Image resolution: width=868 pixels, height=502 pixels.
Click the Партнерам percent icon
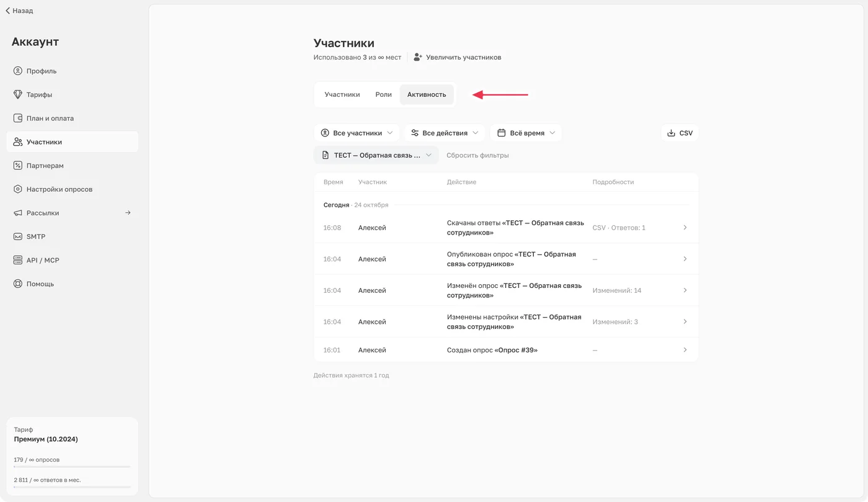(18, 166)
